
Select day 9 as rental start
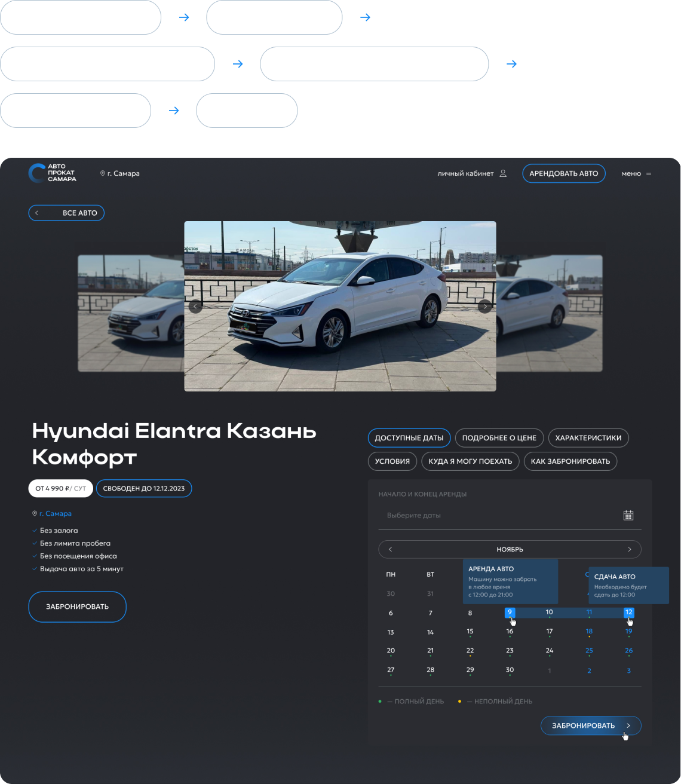pos(510,612)
